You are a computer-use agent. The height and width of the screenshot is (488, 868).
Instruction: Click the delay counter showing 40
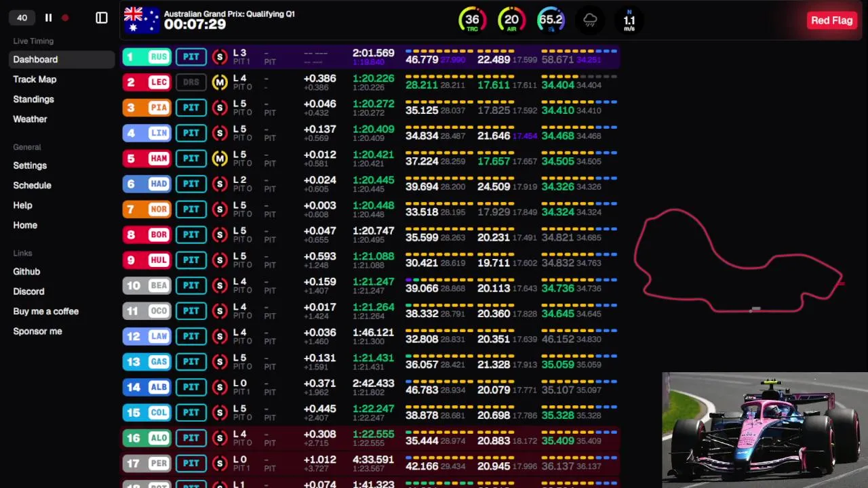click(22, 18)
